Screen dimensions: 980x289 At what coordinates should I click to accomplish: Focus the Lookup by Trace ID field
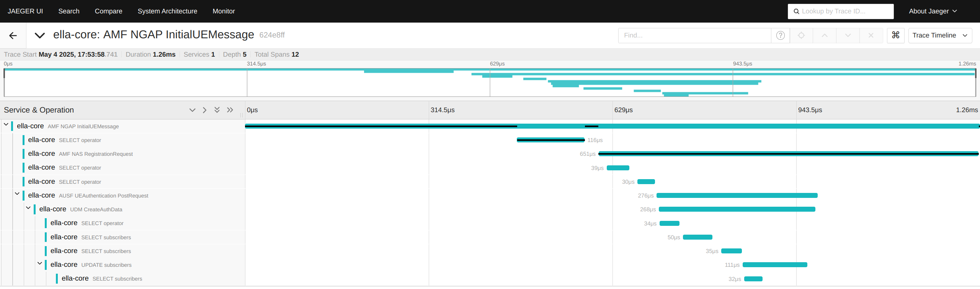click(x=841, y=11)
